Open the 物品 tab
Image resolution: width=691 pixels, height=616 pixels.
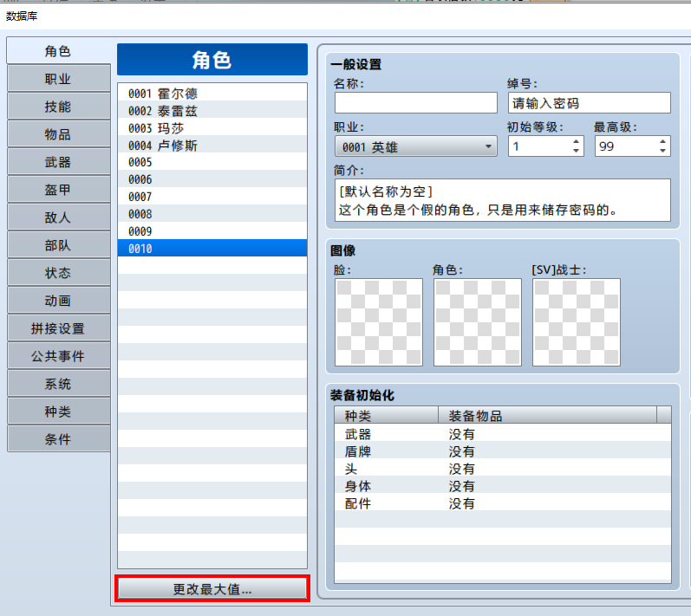coord(58,134)
